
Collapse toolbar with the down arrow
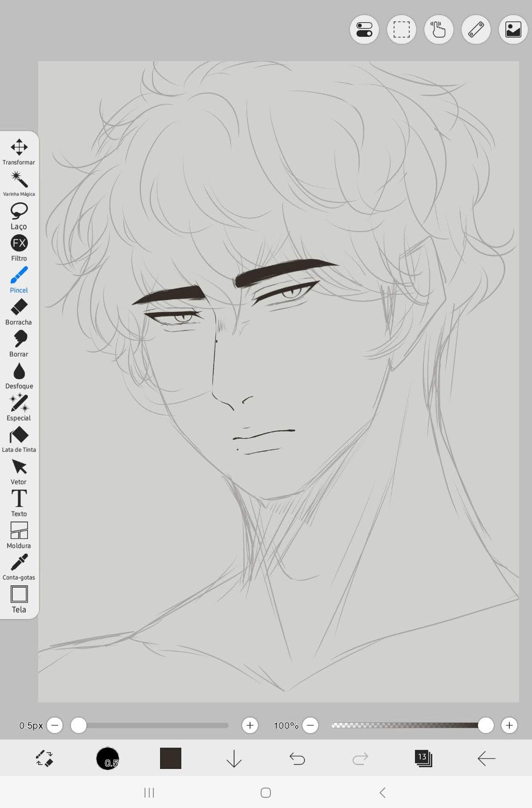(x=234, y=758)
